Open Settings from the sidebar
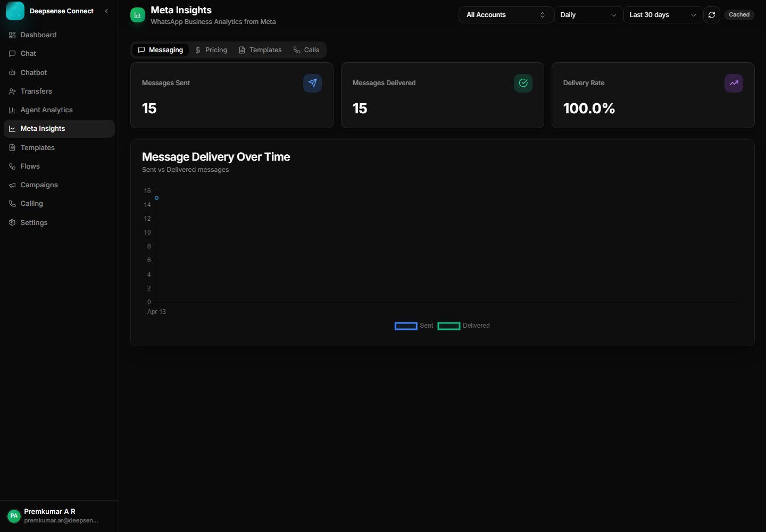This screenshot has height=532, width=766. coord(34,222)
